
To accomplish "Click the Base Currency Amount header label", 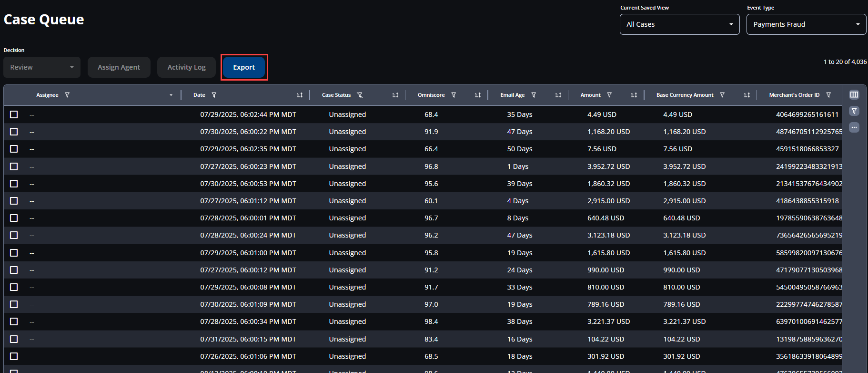I will coord(685,95).
